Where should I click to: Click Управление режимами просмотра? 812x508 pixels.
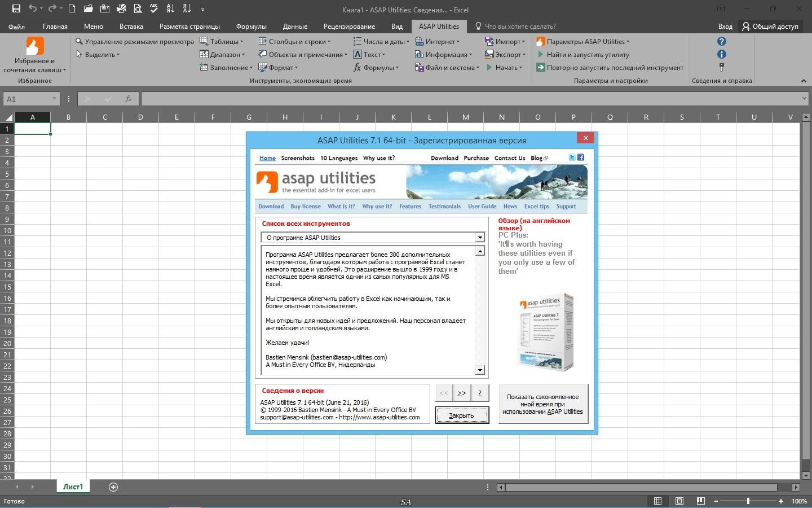pos(135,41)
